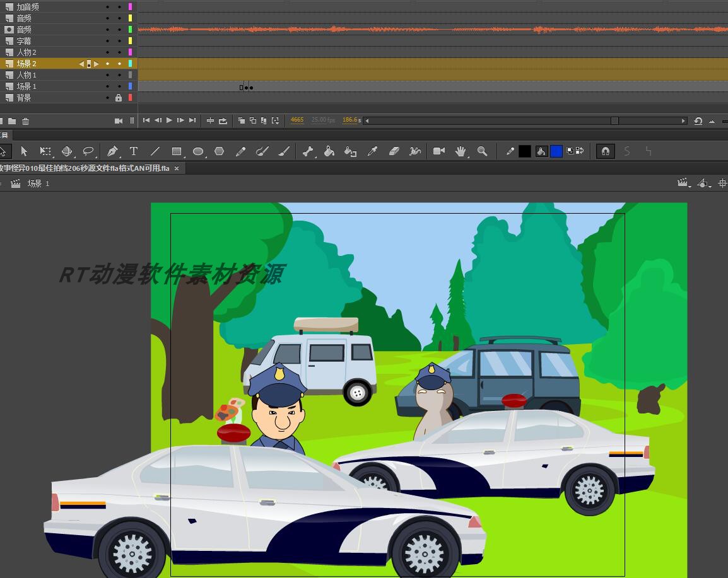The width and height of the screenshot is (728, 578).
Task: Select the Pencil tool
Action: click(x=240, y=151)
